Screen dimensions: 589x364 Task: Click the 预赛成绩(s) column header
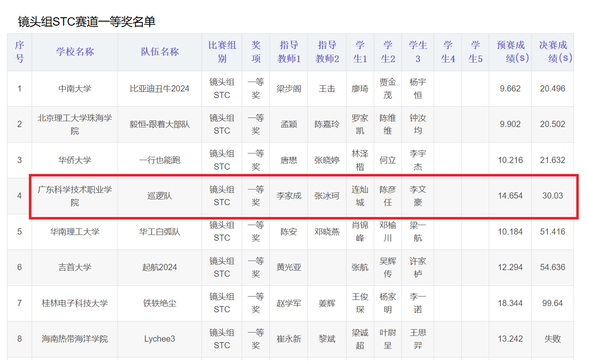tap(511, 52)
